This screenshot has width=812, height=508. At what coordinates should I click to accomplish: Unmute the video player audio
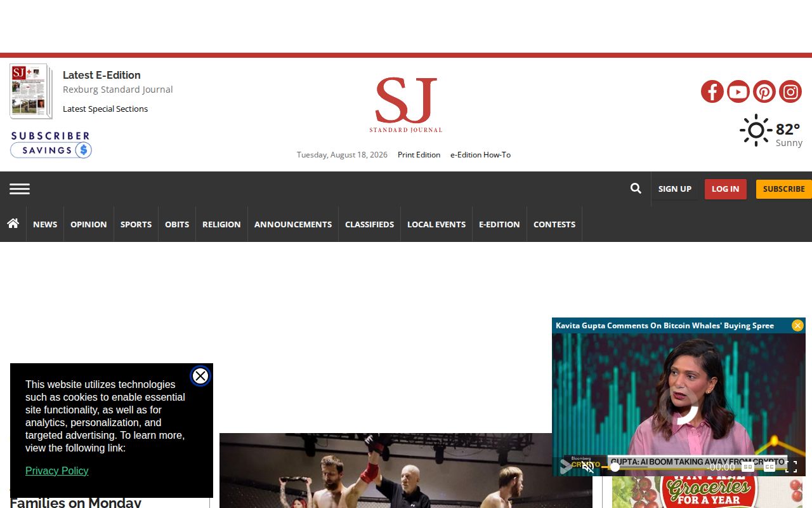tap(588, 467)
